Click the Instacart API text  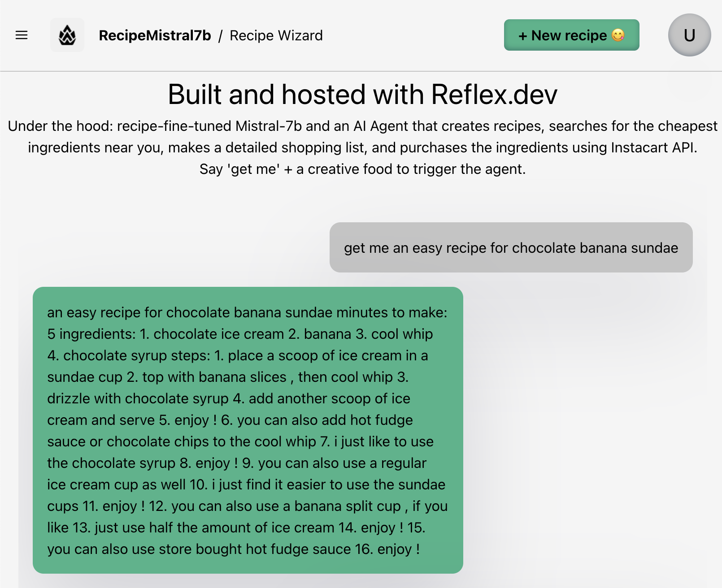653,147
